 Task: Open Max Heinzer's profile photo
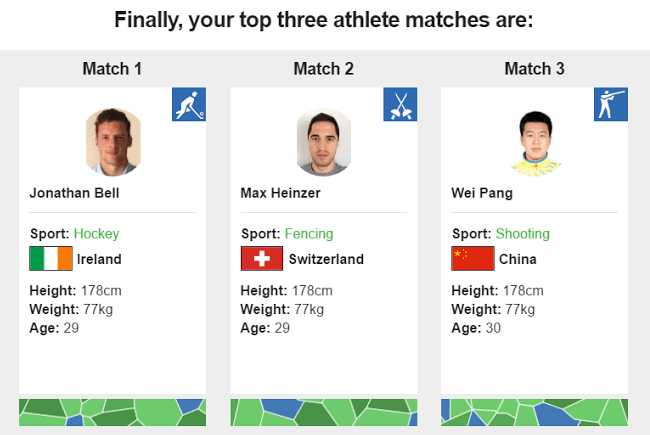coord(324,142)
